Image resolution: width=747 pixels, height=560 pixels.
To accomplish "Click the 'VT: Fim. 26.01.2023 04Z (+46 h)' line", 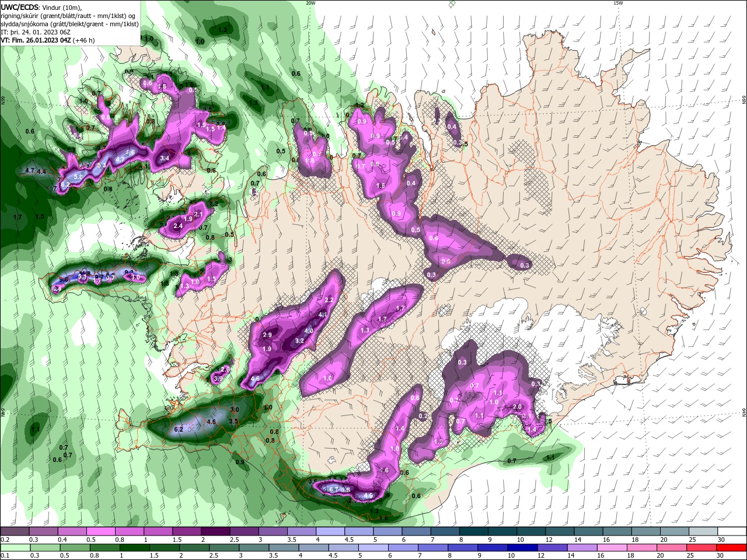I will [x=47, y=40].
